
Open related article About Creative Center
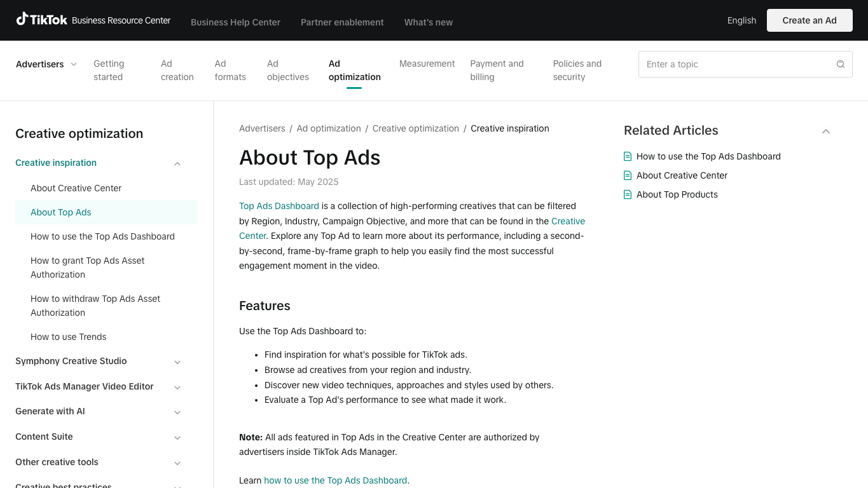(x=682, y=175)
